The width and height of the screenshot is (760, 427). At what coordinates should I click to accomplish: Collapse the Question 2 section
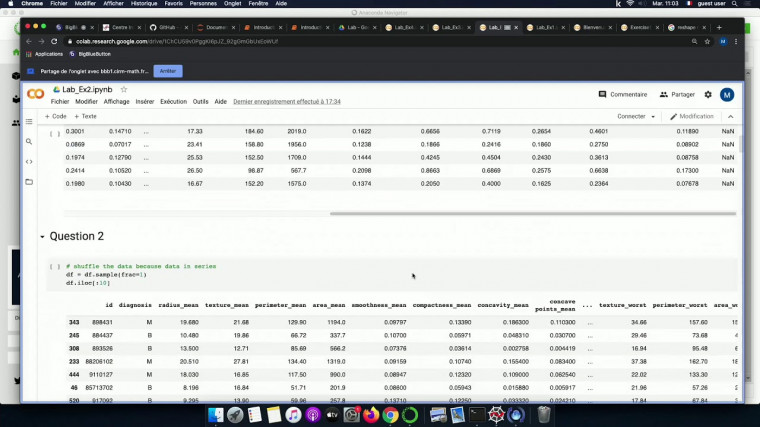point(42,237)
